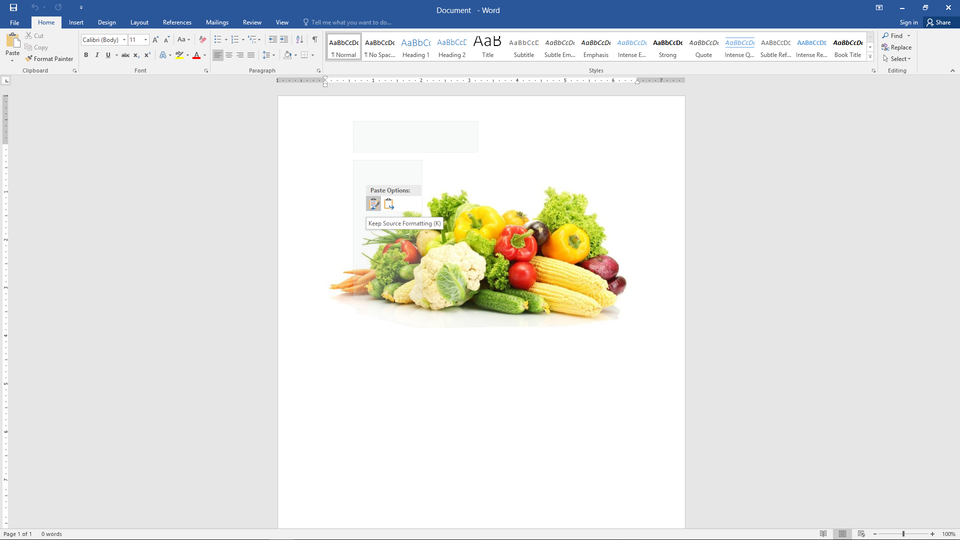Image resolution: width=960 pixels, height=540 pixels.
Task: Open the Mailings ribbon tab
Action: coord(217,22)
